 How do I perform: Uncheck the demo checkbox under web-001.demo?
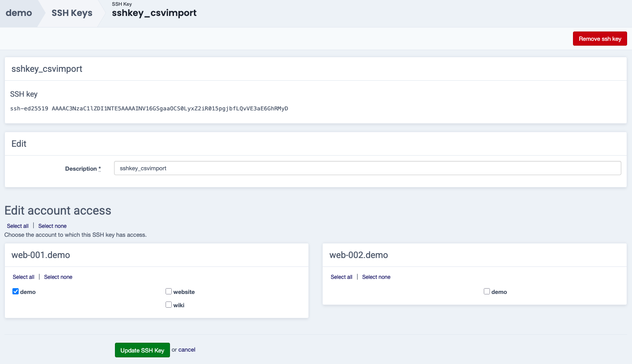point(16,291)
